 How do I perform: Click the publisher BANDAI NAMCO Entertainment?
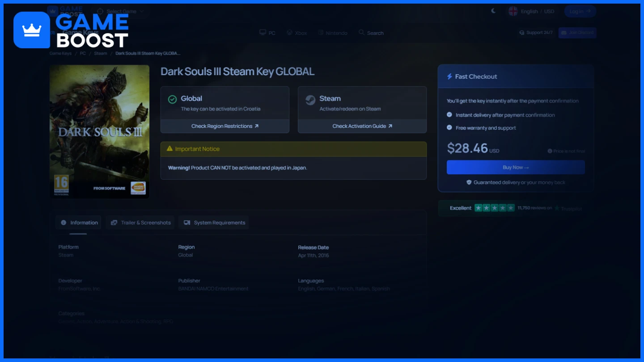pyautogui.click(x=213, y=289)
